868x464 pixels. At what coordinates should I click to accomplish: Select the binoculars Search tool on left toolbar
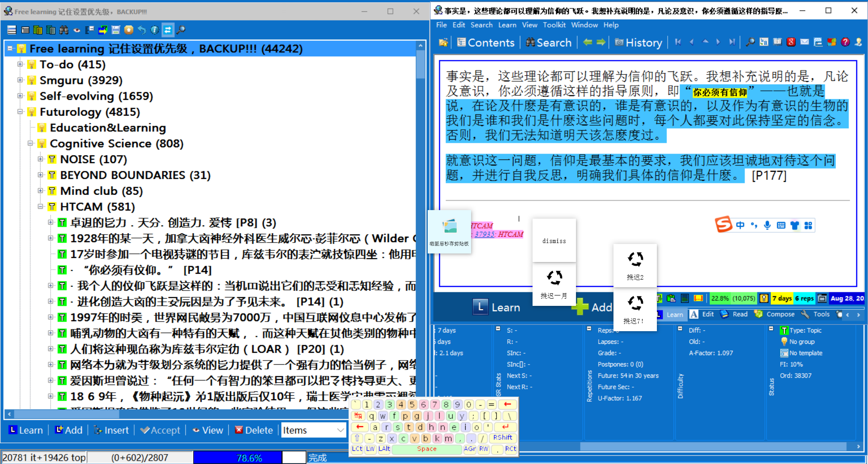[x=63, y=30]
